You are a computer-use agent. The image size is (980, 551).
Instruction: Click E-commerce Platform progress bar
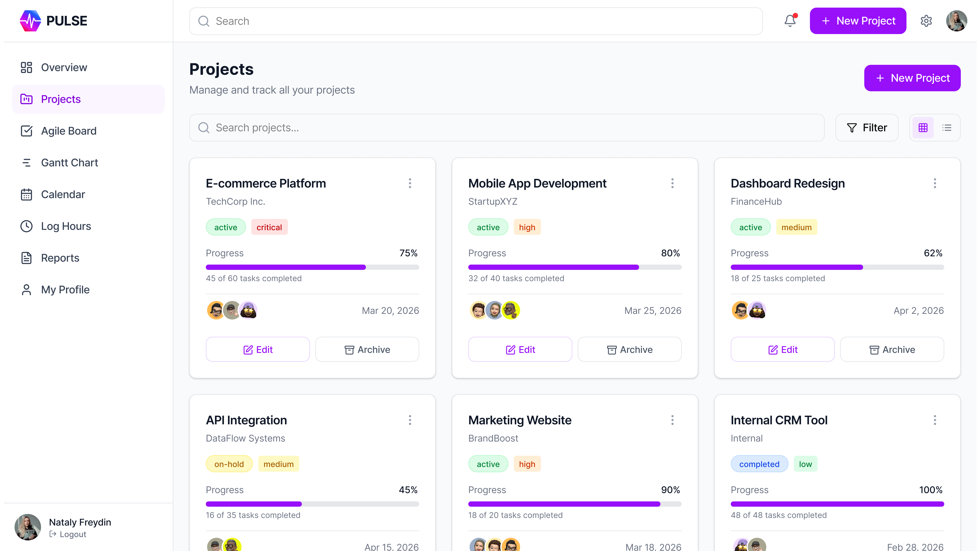point(312,267)
